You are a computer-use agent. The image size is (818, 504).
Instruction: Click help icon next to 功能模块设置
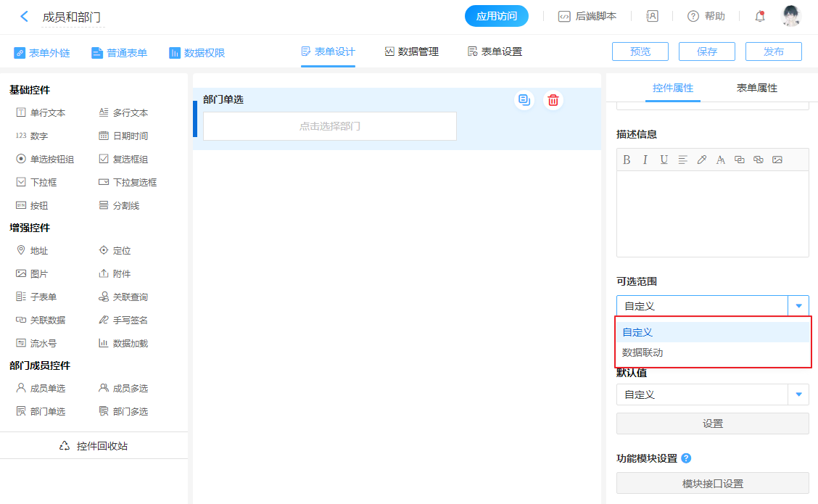pos(686,458)
